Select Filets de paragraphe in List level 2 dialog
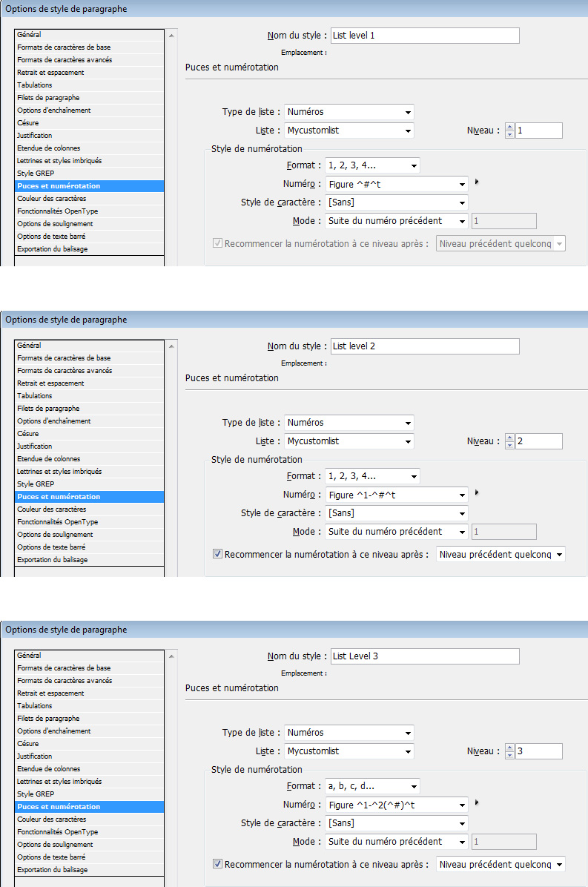Image resolution: width=588 pixels, height=887 pixels. coord(89,409)
